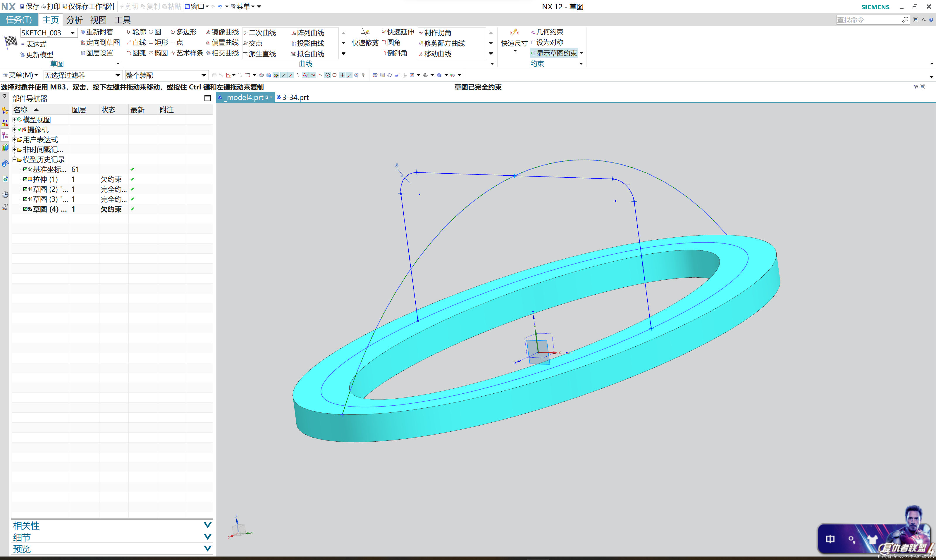Click the 设为对称 make symmetric tool
936x560 pixels.
pos(547,42)
